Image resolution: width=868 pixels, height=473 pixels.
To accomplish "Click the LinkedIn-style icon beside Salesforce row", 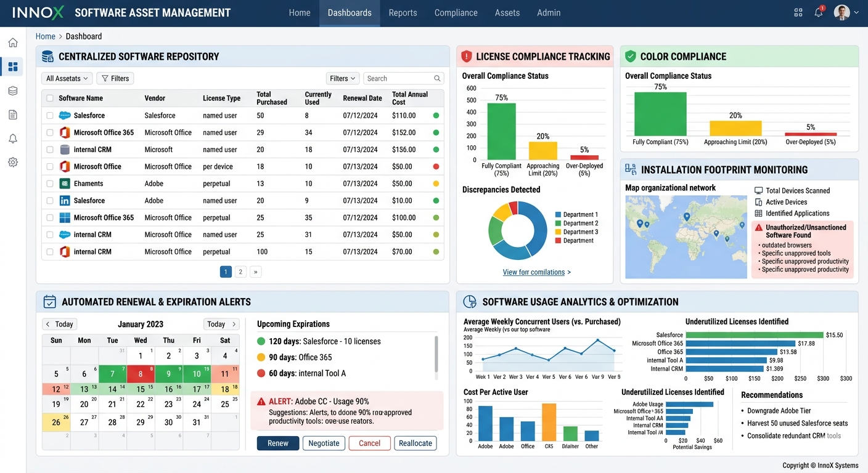I will [65, 201].
